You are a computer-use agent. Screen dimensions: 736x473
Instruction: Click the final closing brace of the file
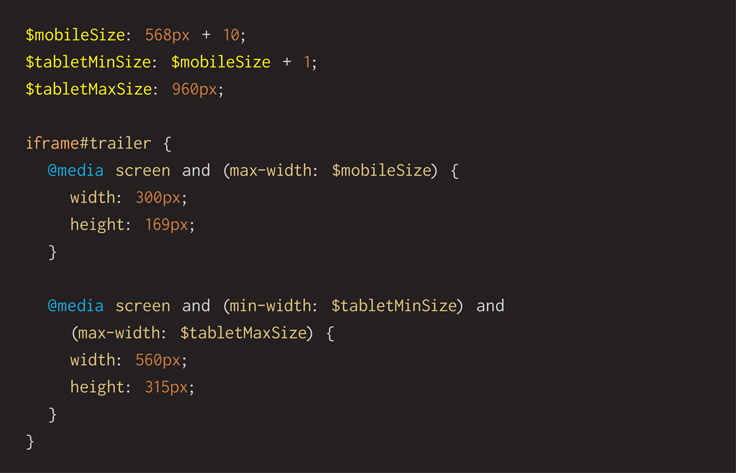30,441
